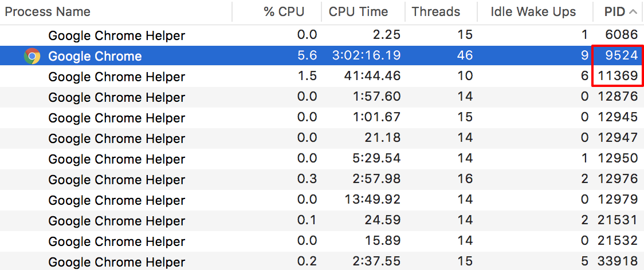This screenshot has height=270, width=644.
Task: Click the CPU Time value 13:49.92
Action: pos(374,200)
